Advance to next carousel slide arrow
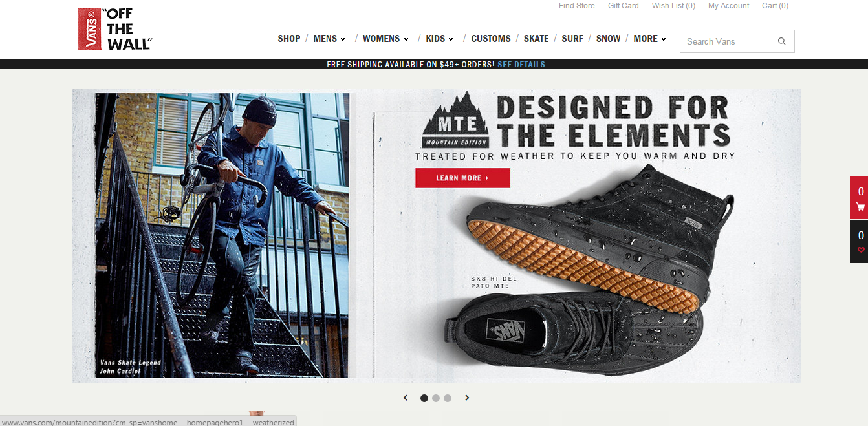This screenshot has width=868, height=426. pyautogui.click(x=467, y=398)
